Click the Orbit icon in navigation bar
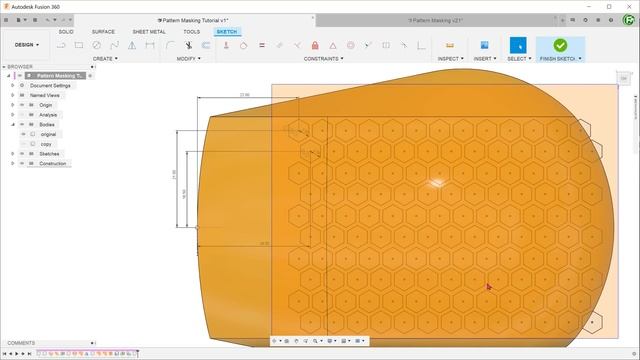The height and width of the screenshot is (360, 640). coord(274,341)
